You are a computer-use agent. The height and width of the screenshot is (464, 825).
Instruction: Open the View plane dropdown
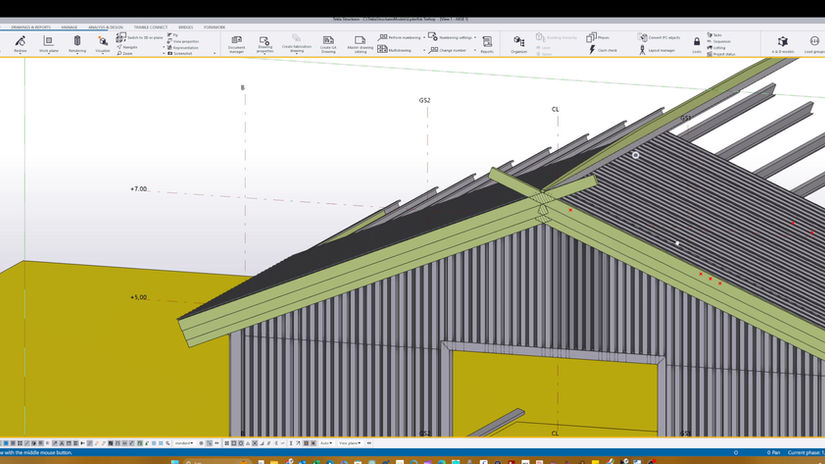(350, 443)
